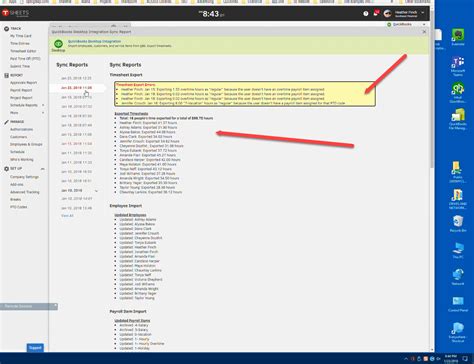
Task: Open Breaks in sidebar
Action: (x=15, y=199)
